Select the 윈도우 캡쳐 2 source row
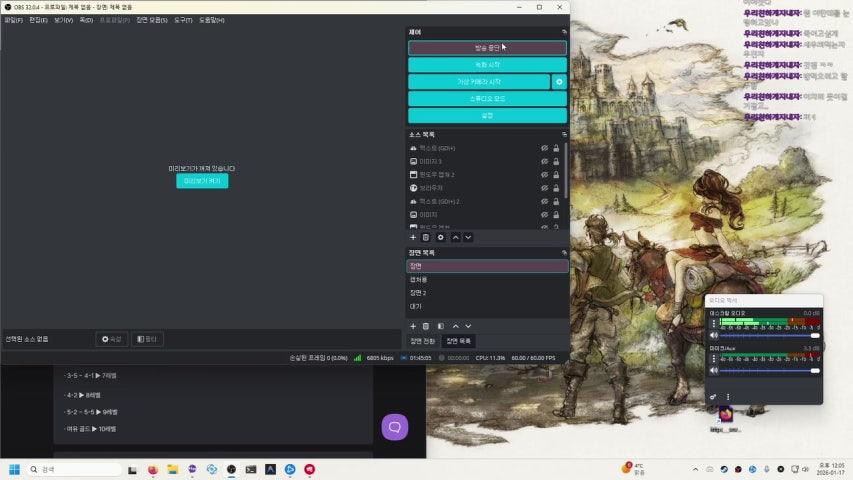Image resolution: width=853 pixels, height=480 pixels. [x=485, y=175]
